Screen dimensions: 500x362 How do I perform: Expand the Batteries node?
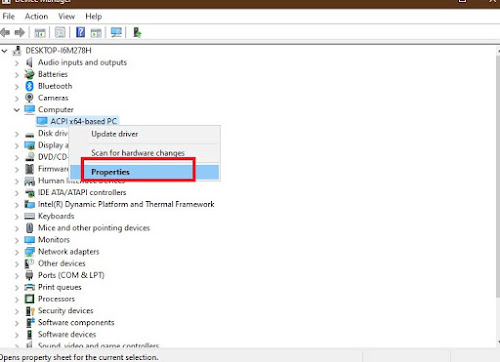pyautogui.click(x=17, y=75)
